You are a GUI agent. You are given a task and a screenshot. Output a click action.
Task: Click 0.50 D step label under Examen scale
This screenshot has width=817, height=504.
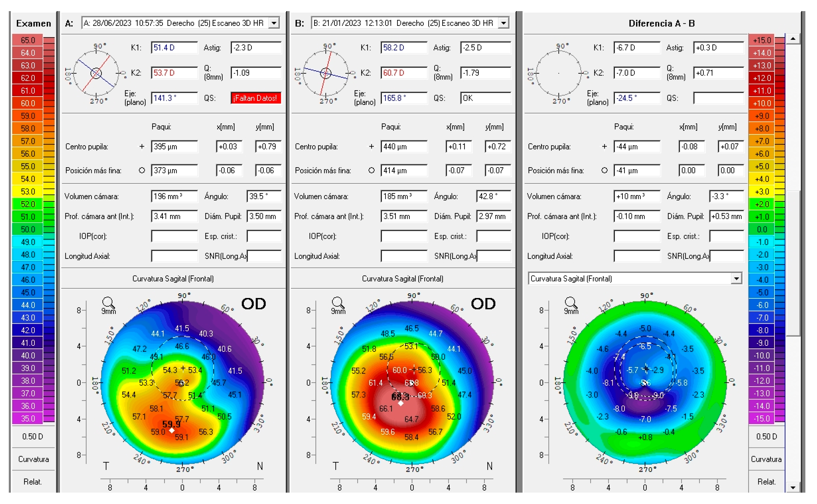pos(33,436)
